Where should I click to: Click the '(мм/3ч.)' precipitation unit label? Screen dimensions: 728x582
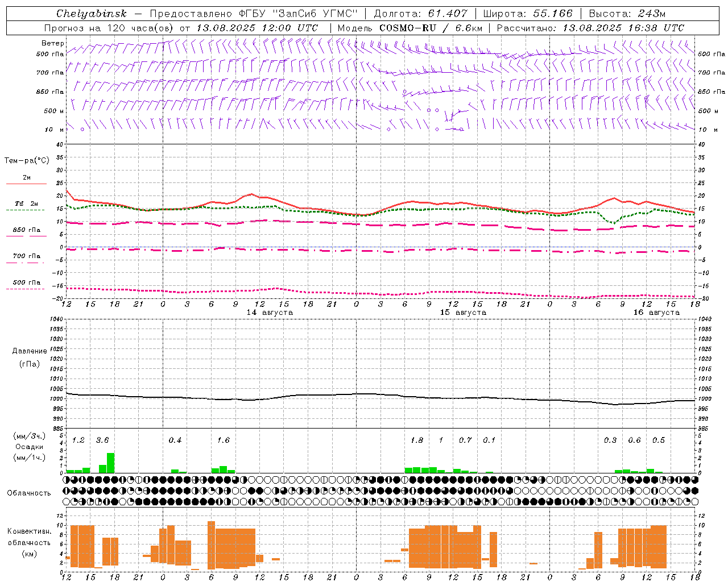[29, 436]
